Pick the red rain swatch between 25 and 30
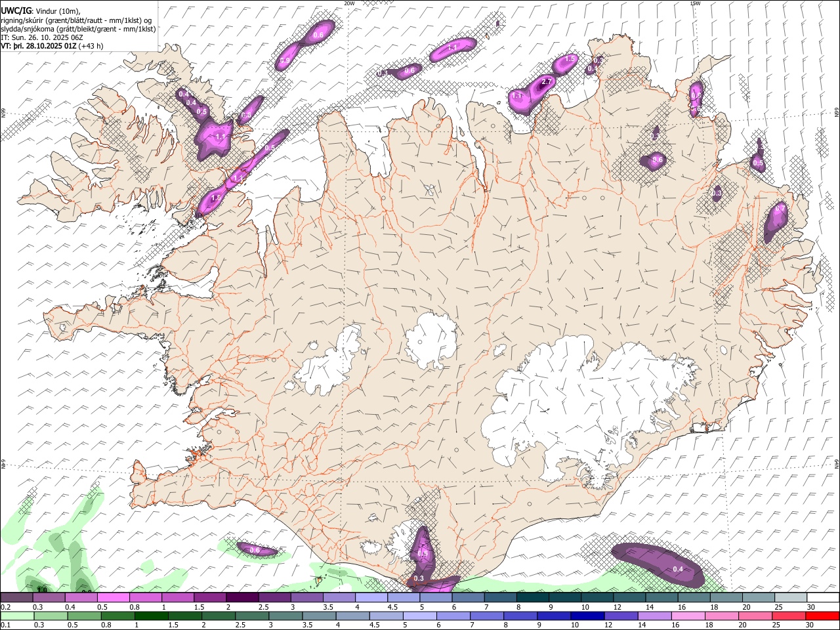This screenshot has width=840, height=630. pos(790,616)
